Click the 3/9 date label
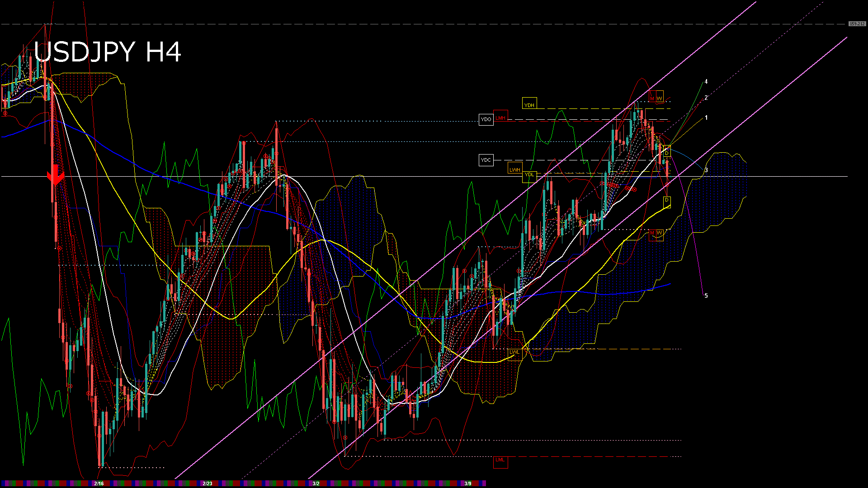This screenshot has width=868, height=488. pos(468,483)
